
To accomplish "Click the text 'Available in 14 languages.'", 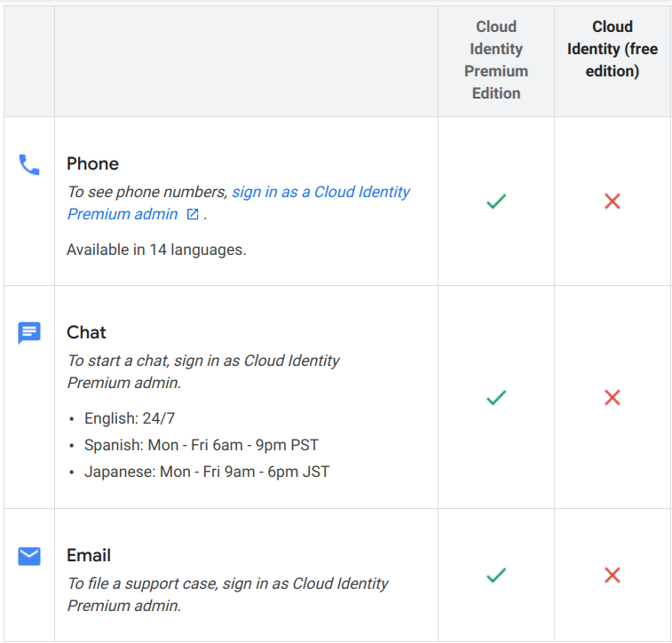I will [x=156, y=250].
